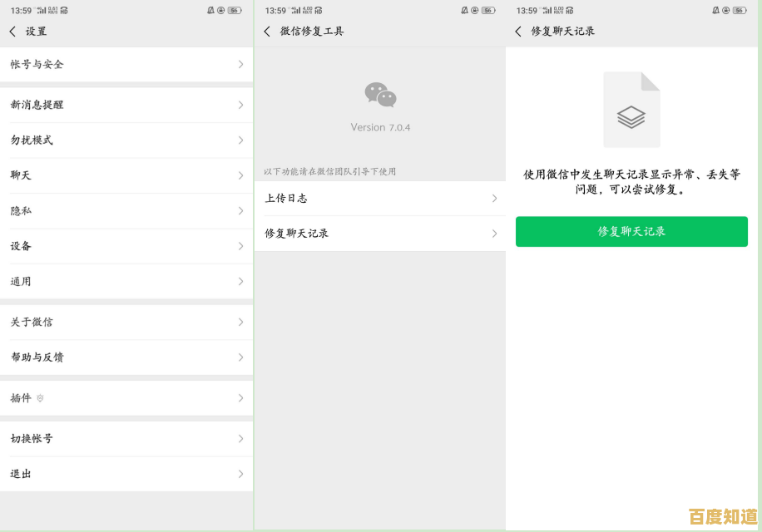This screenshot has height=532, width=762.
Task: Click the small plugin icon beside 插件
Action: click(x=40, y=398)
